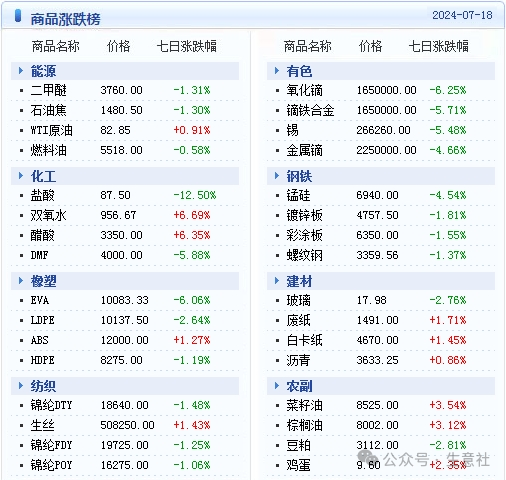Select the 沥青 commodity name
The width and height of the screenshot is (506, 480).
(x=298, y=360)
